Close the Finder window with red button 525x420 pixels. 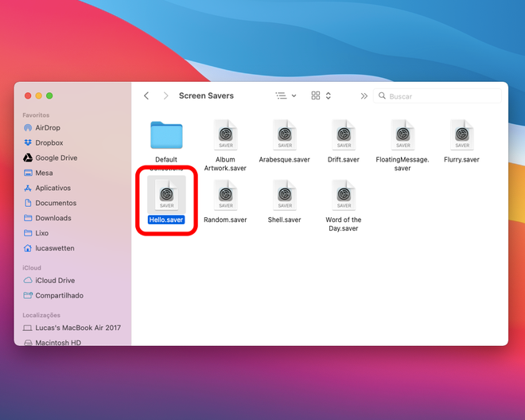[28, 95]
